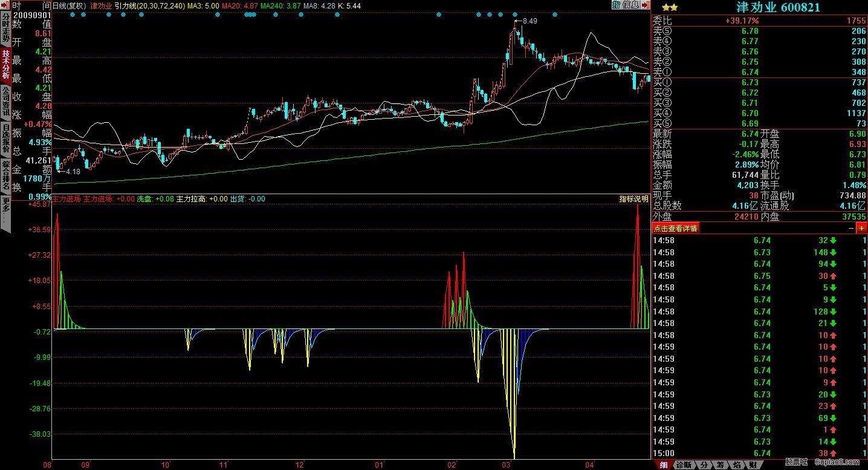The height and width of the screenshot is (470, 868).
Task: Click the 指标说明 indicator help button
Action: [x=633, y=198]
